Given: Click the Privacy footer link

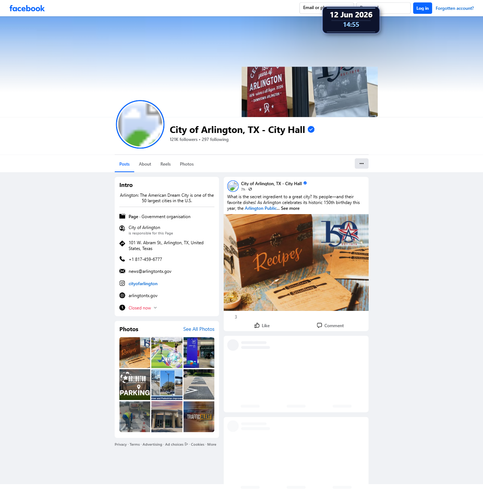Looking at the screenshot, I should tap(120, 444).
